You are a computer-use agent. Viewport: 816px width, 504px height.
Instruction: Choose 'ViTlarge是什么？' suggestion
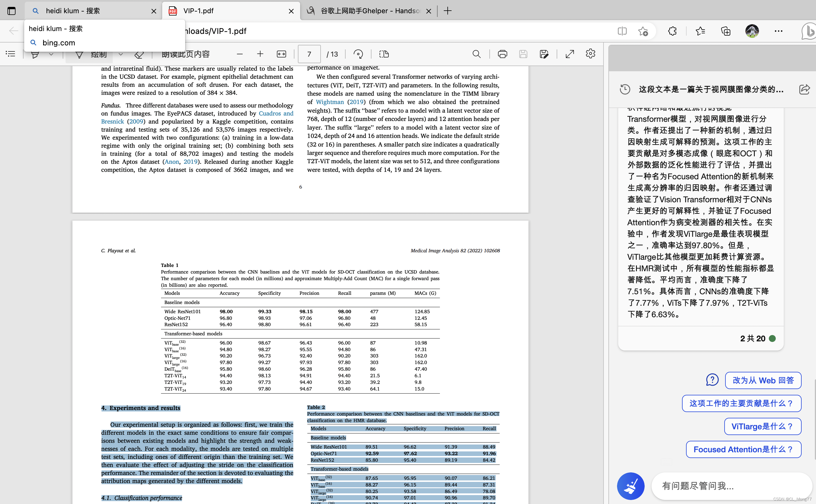point(762,426)
